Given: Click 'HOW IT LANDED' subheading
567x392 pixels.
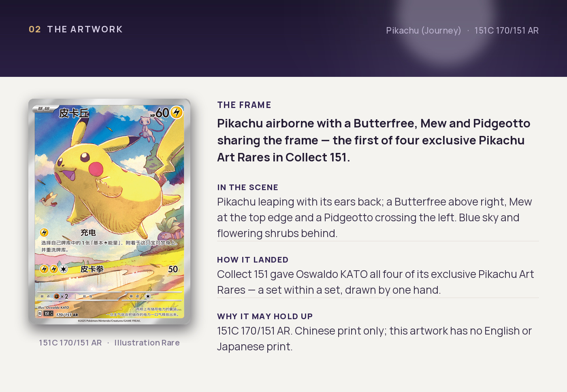Looking at the screenshot, I should click(x=253, y=260).
